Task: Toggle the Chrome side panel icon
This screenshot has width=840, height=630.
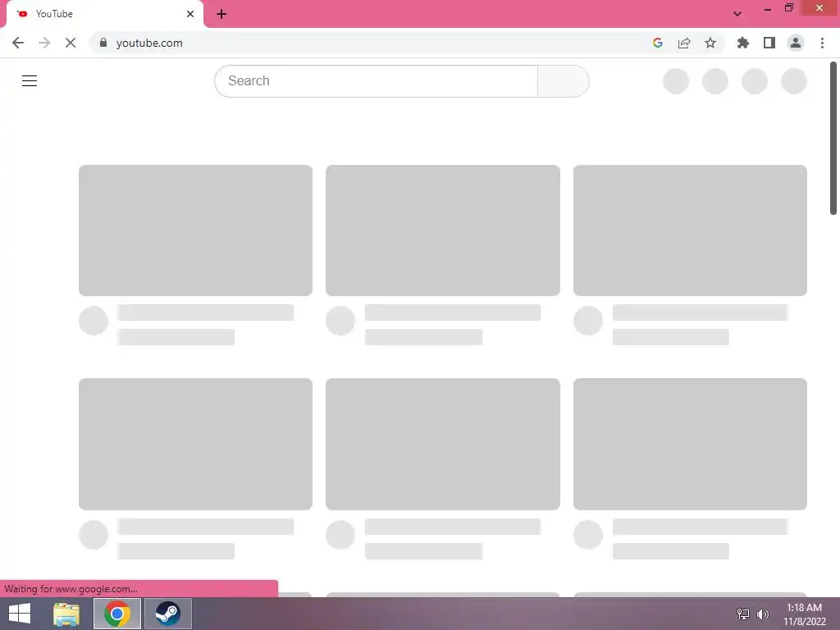Action: (769, 43)
